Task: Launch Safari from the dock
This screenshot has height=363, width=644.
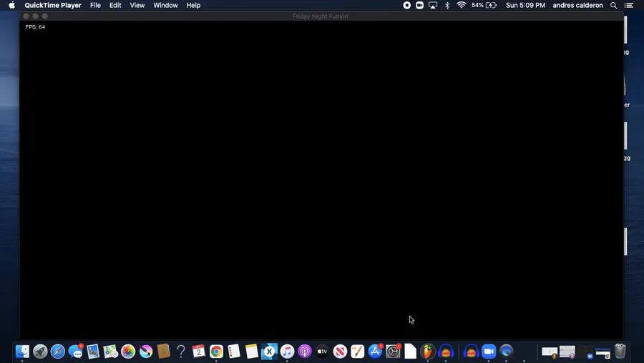Action: (x=57, y=352)
